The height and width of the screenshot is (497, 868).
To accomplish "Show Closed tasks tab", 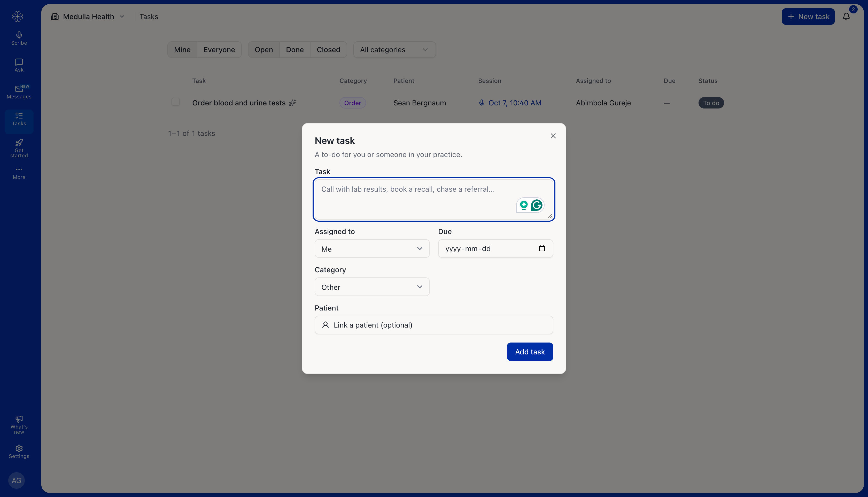I will [x=328, y=50].
